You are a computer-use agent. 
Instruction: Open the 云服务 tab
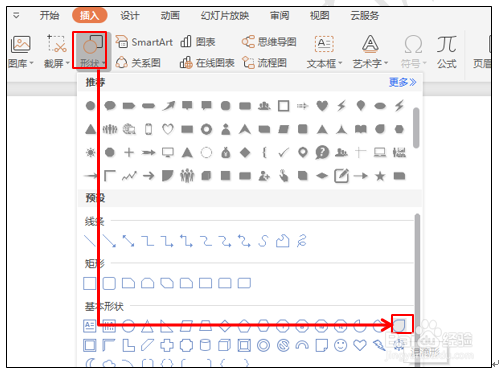[364, 15]
